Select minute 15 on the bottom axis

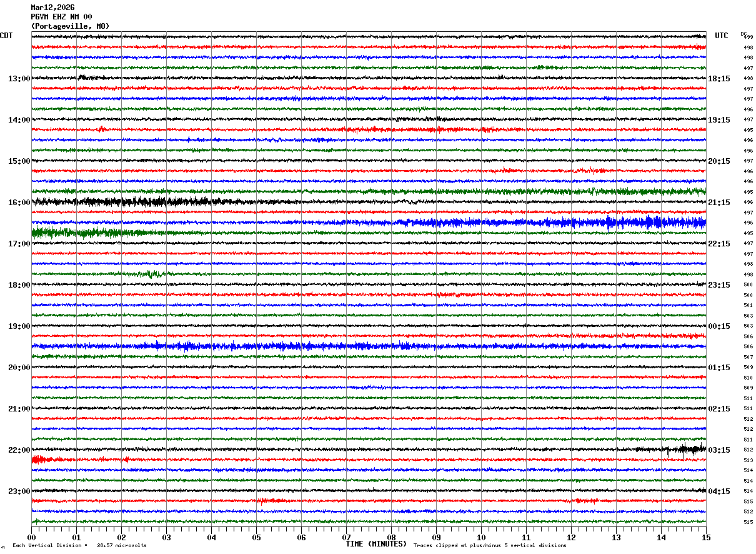click(706, 537)
